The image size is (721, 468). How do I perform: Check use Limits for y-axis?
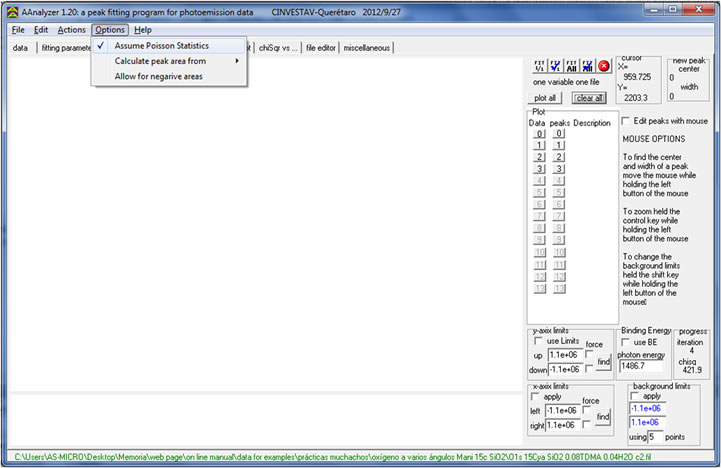(537, 342)
